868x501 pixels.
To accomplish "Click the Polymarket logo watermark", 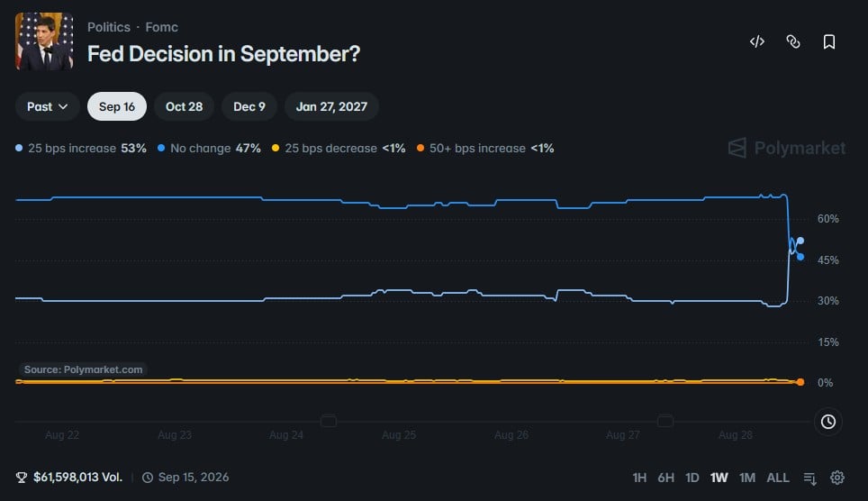I will pos(787,148).
